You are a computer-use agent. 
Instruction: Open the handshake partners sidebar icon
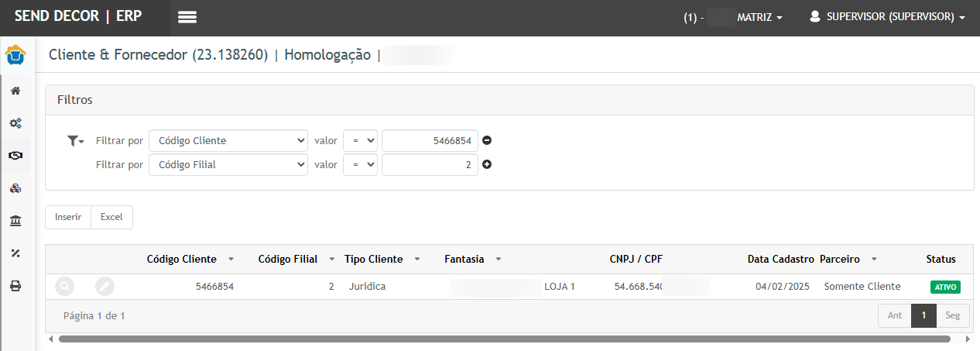pyautogui.click(x=15, y=155)
